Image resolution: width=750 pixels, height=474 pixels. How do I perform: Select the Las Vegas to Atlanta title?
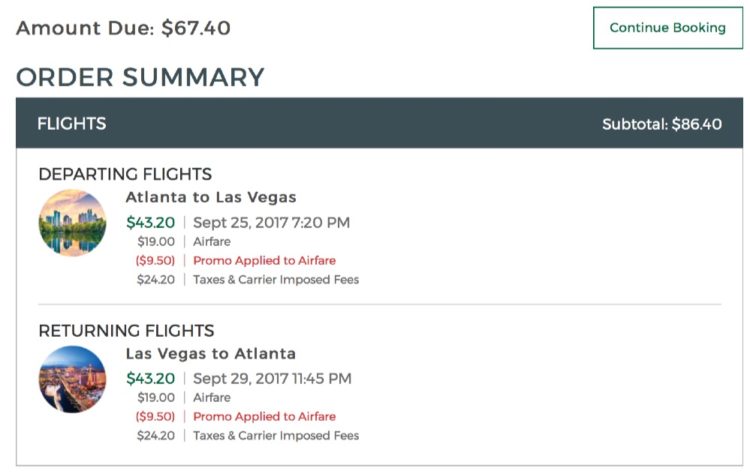211,353
